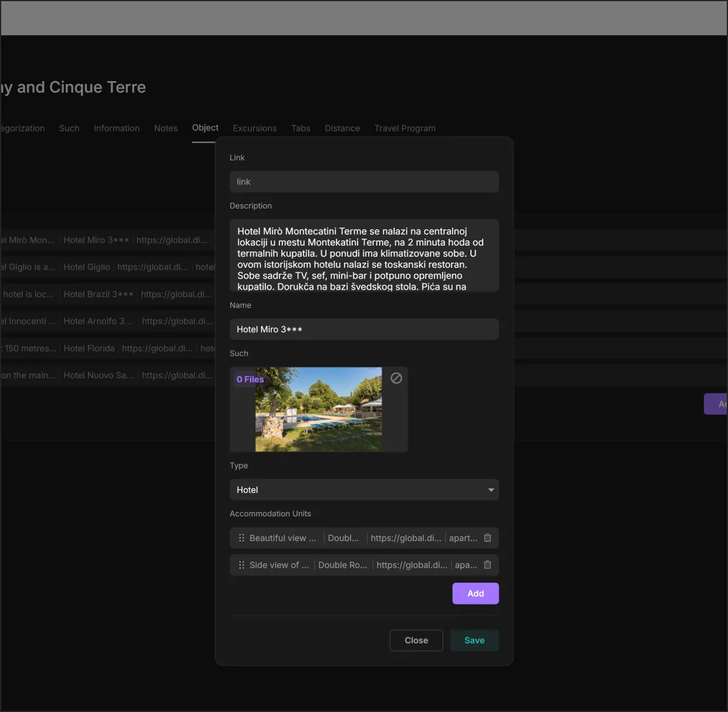Open the "Hotel Arnolfo 3..." background row
Viewport: 728px width, 712px height.
pos(97,321)
